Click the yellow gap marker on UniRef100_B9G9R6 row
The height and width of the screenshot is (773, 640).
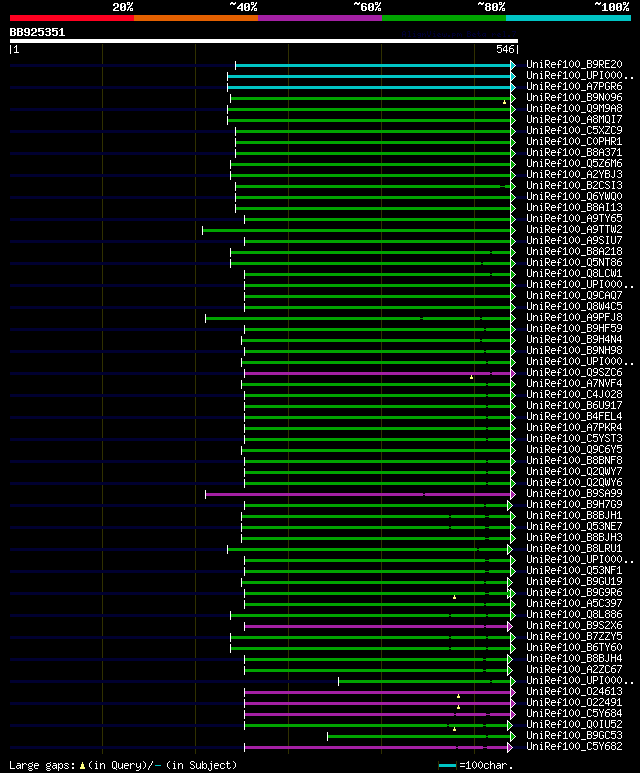[455, 597]
